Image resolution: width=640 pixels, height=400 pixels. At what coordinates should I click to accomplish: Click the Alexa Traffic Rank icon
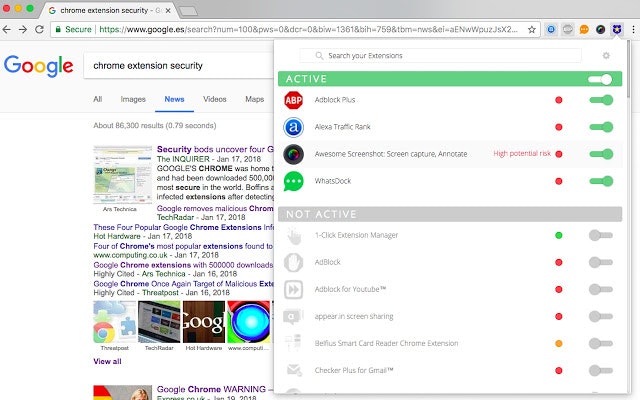click(293, 127)
